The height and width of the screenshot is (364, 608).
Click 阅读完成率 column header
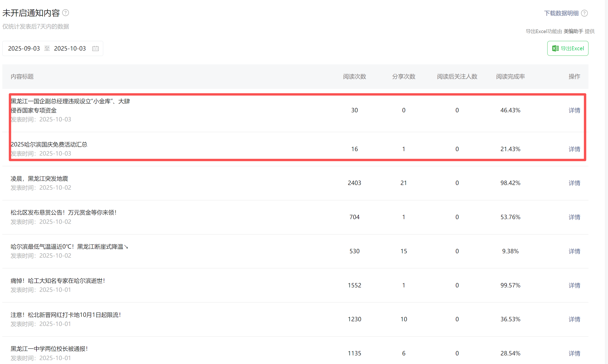pos(510,77)
